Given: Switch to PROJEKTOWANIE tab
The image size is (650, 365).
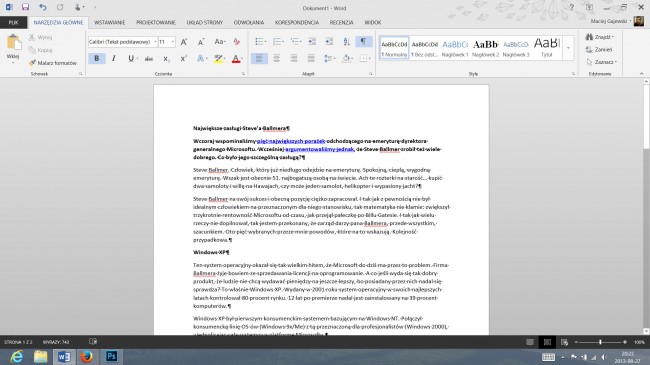Looking at the screenshot, I should click(x=156, y=22).
